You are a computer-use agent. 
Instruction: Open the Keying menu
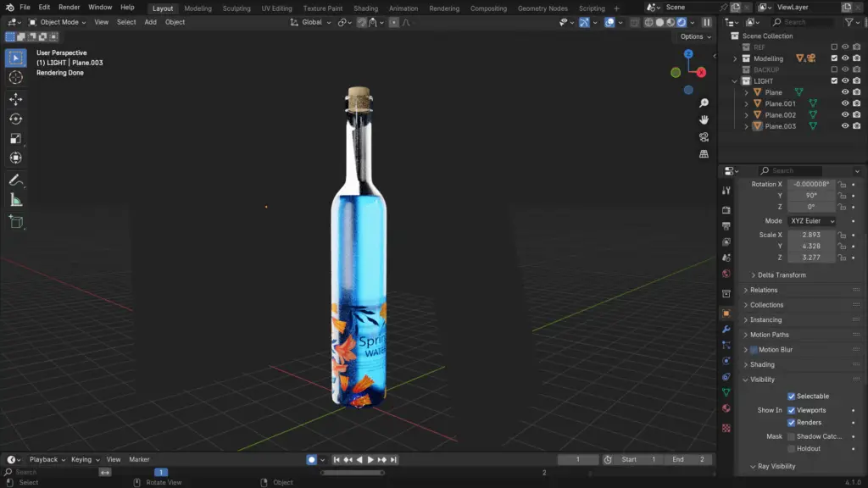click(x=85, y=460)
